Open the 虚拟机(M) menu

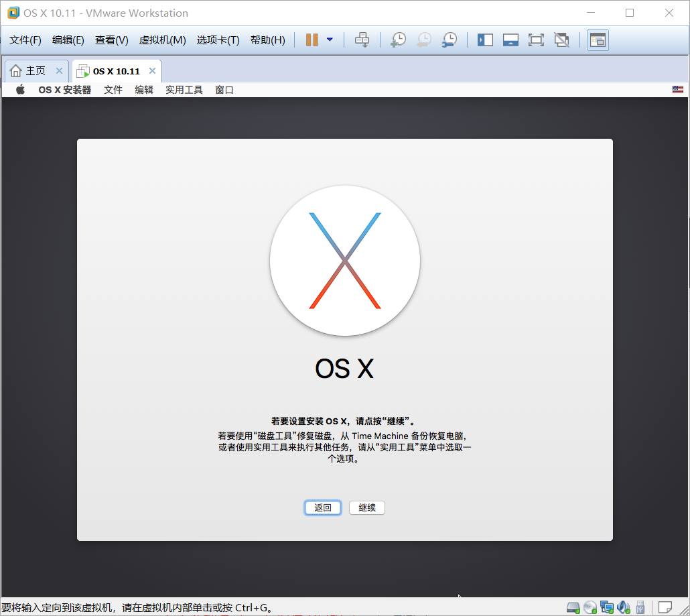tap(162, 40)
